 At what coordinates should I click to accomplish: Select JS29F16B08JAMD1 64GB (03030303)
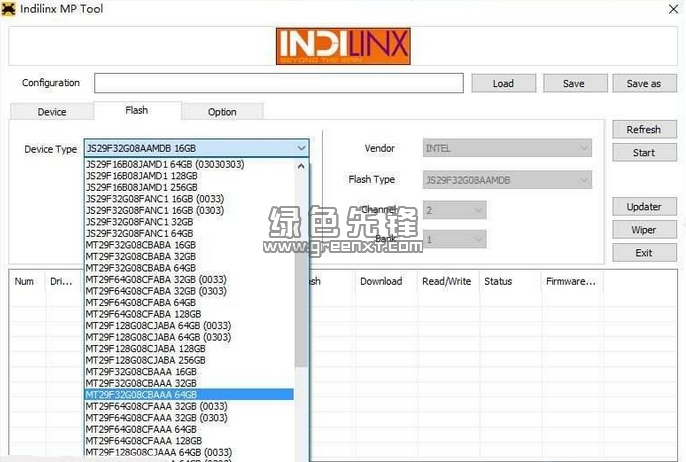(189, 164)
